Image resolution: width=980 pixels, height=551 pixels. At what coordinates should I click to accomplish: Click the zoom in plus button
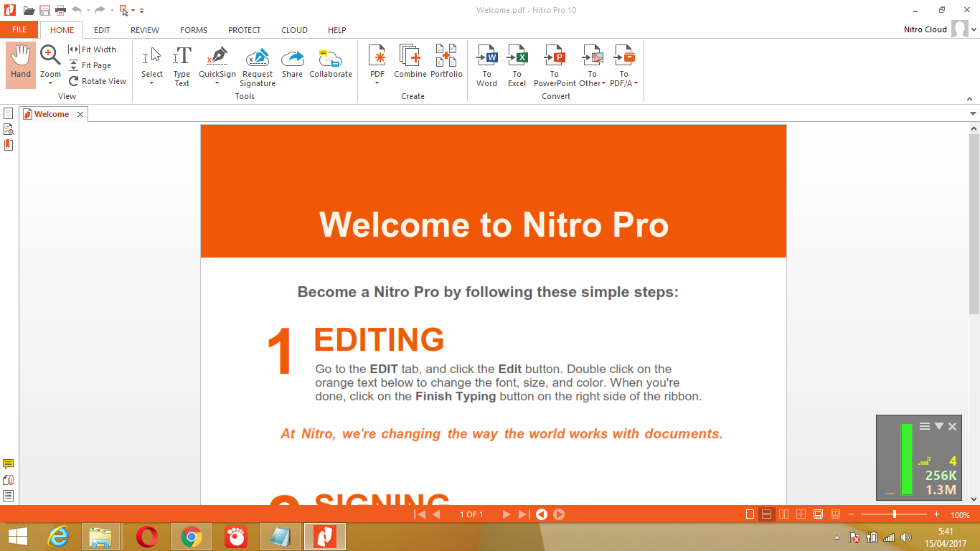coord(936,514)
